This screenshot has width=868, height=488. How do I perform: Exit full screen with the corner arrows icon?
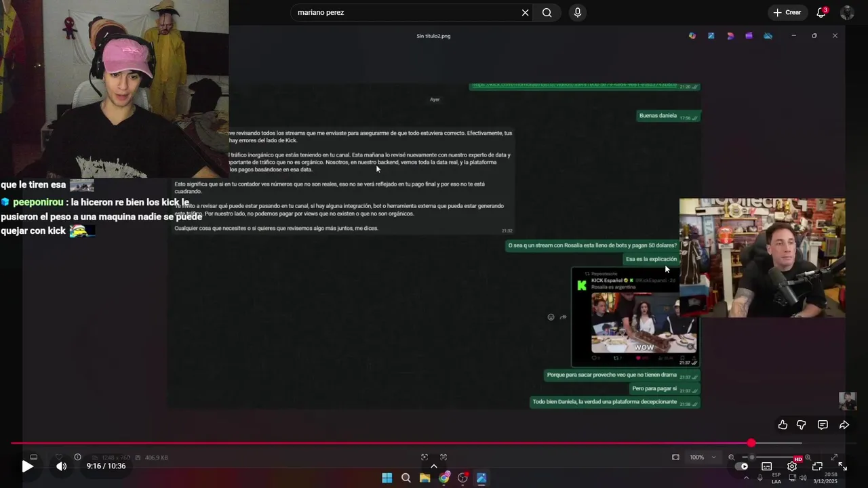pyautogui.click(x=842, y=466)
